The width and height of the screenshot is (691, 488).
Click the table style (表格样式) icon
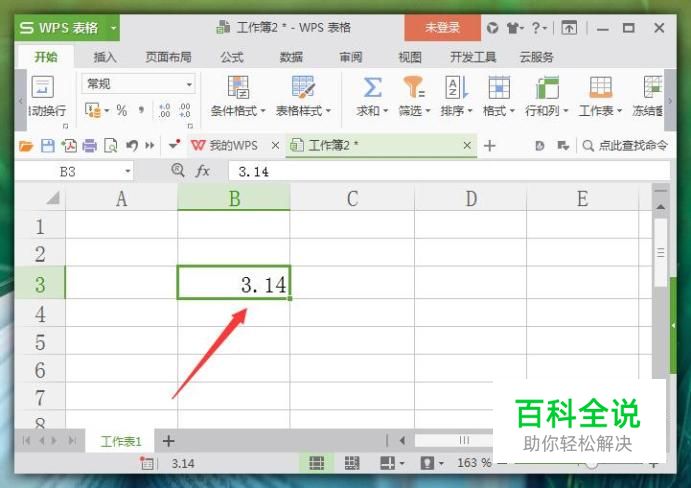(303, 87)
